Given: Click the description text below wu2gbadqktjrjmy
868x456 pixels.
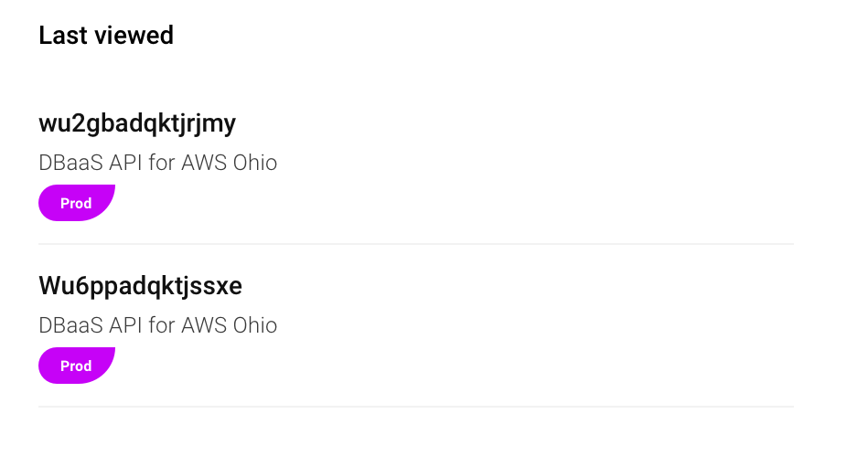Looking at the screenshot, I should pyautogui.click(x=157, y=164).
